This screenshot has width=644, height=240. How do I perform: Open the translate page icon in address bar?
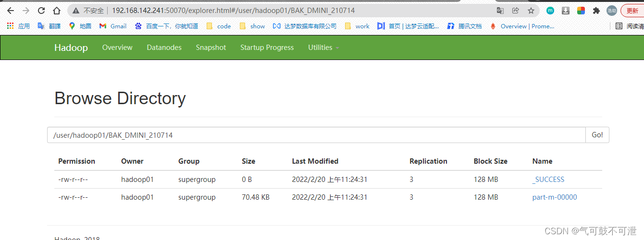[x=500, y=11]
